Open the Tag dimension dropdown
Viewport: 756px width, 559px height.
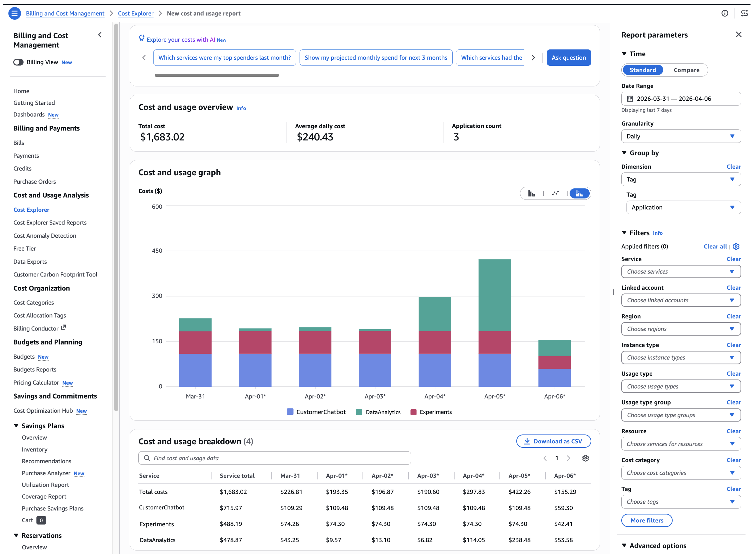681,179
